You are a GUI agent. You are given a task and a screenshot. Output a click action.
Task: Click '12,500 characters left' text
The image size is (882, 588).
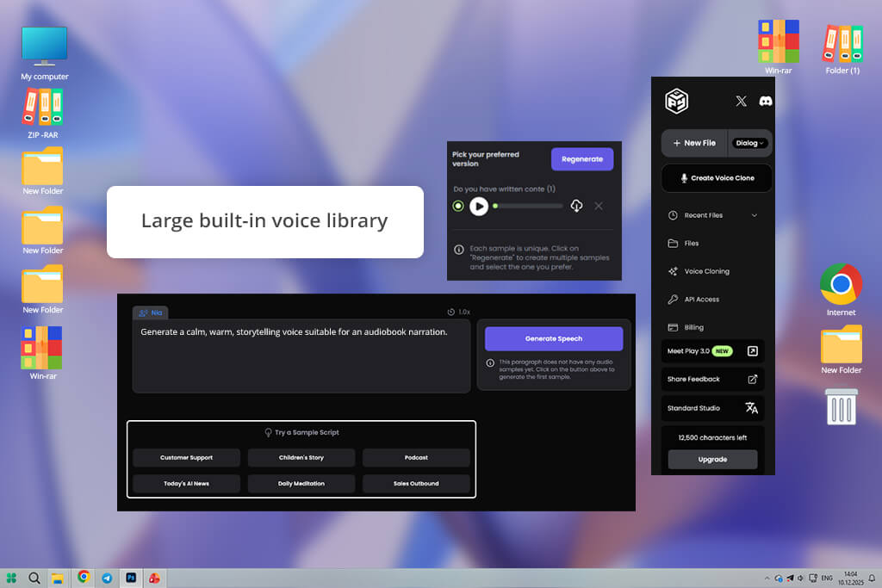tap(712, 437)
